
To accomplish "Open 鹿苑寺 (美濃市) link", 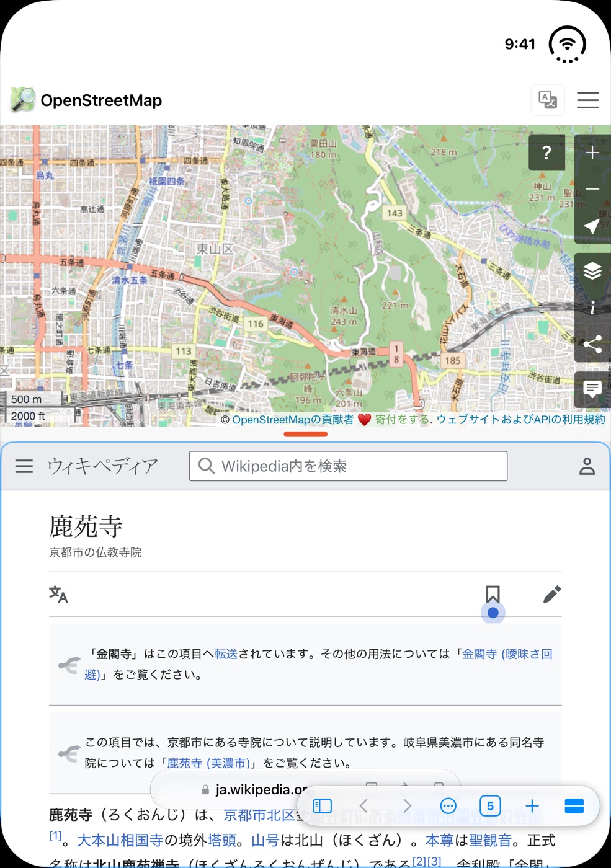I will coord(208,763).
